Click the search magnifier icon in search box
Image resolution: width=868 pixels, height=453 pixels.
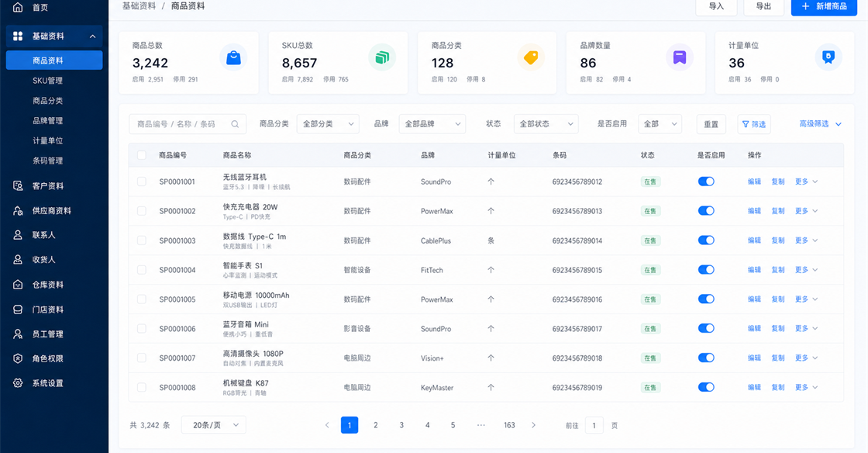click(x=235, y=124)
